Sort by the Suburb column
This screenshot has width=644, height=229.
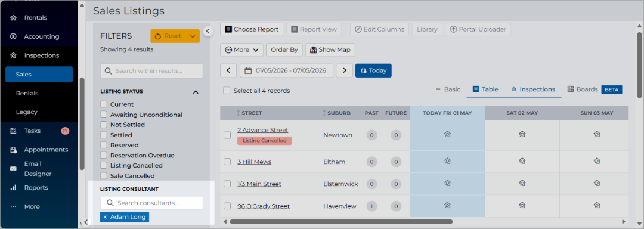(337, 113)
